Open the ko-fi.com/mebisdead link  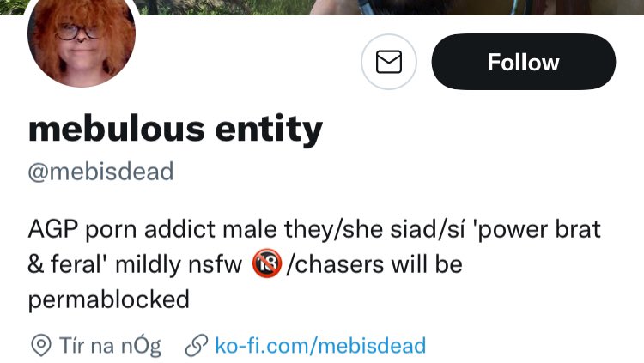click(x=320, y=345)
